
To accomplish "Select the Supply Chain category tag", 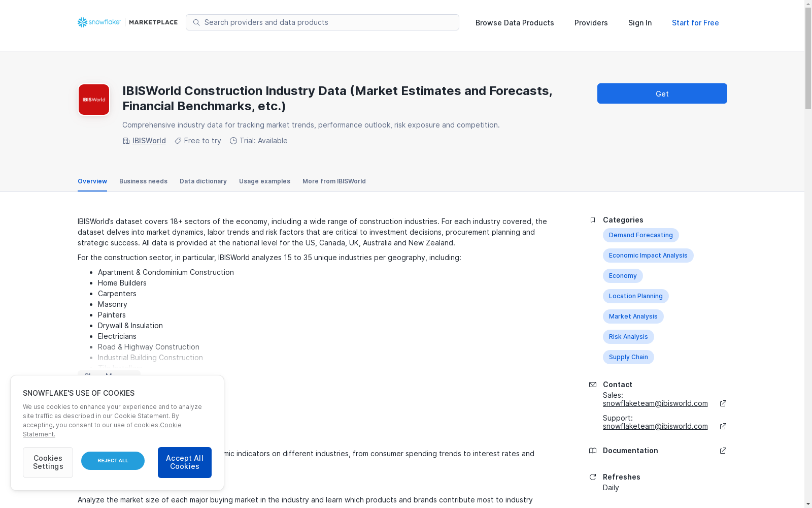I will pyautogui.click(x=628, y=357).
